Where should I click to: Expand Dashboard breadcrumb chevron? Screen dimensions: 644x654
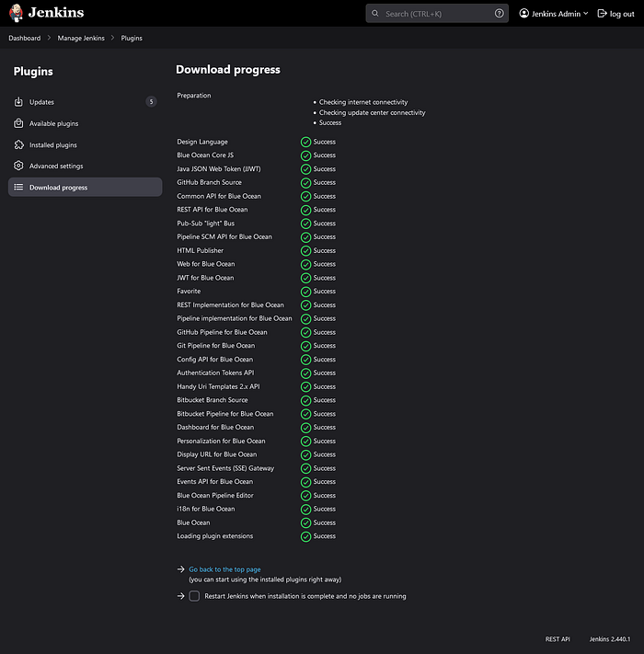point(49,38)
